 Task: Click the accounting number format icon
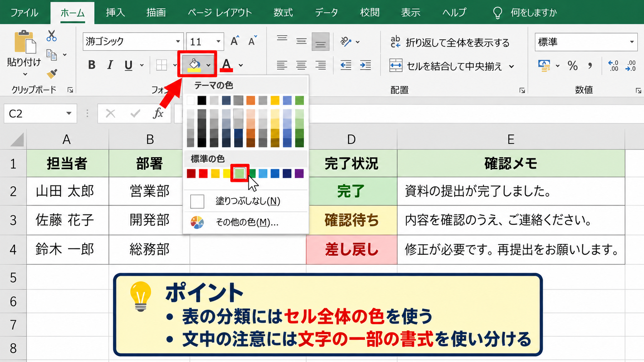544,66
